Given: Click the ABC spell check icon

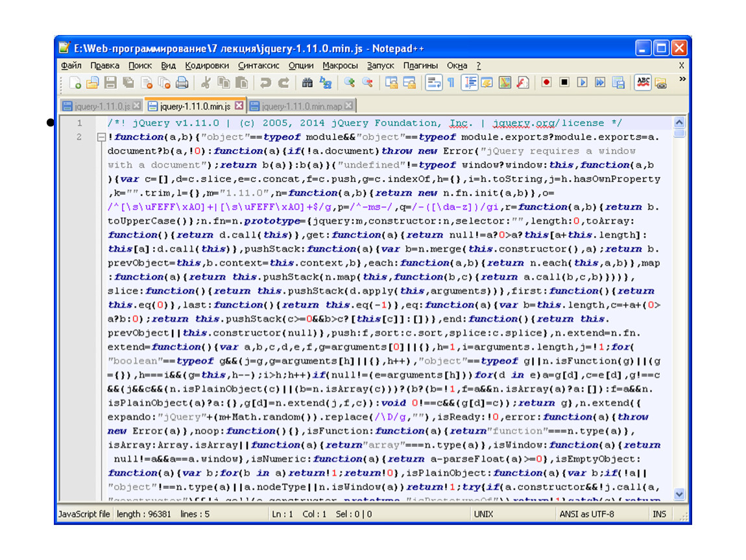Looking at the screenshot, I should (x=642, y=82).
